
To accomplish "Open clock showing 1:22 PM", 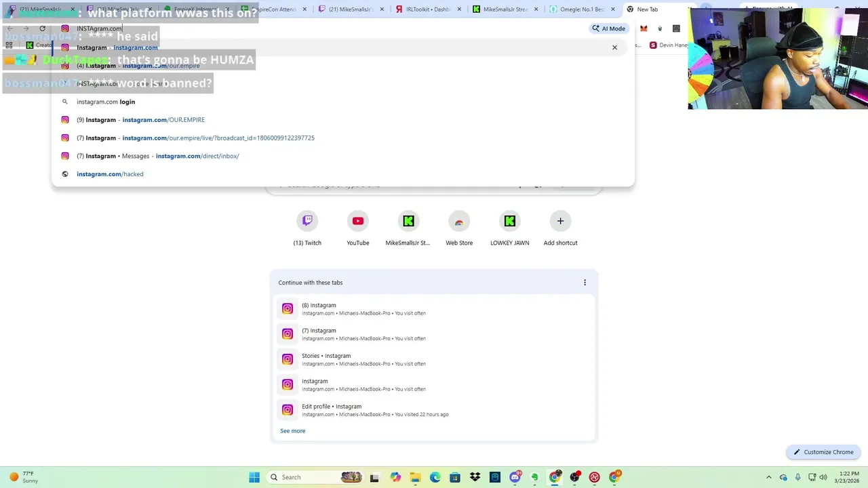I will pos(848,477).
